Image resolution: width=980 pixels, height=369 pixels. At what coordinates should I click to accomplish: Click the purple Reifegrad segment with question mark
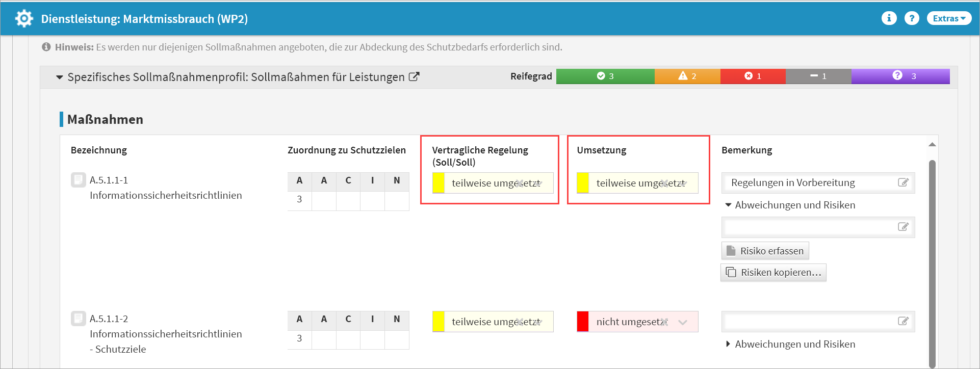tap(900, 76)
